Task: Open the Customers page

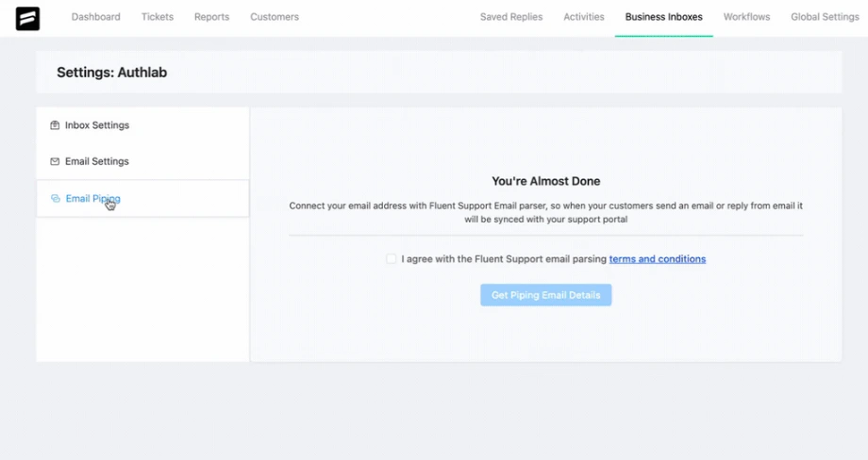Action: pos(275,17)
